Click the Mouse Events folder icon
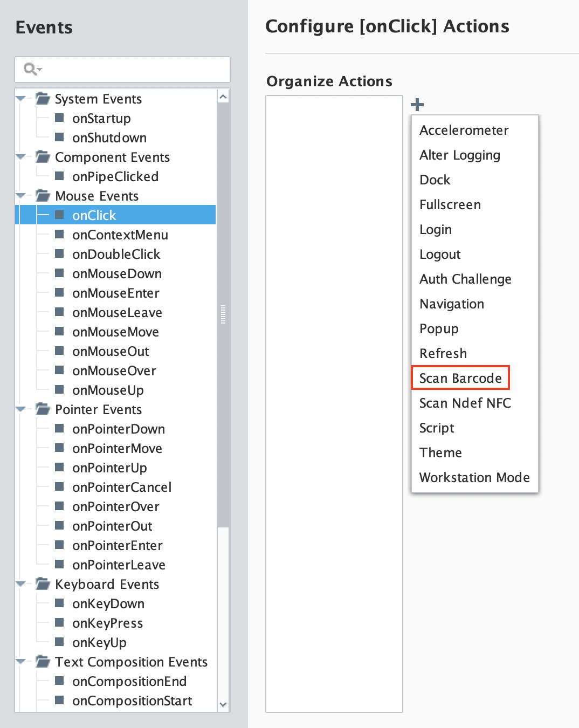This screenshot has width=579, height=728. click(43, 195)
